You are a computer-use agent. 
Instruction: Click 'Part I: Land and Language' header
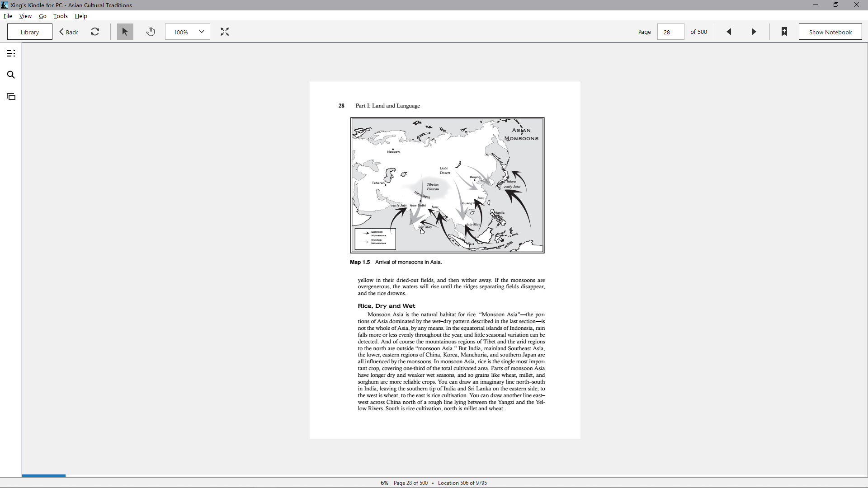[387, 106]
